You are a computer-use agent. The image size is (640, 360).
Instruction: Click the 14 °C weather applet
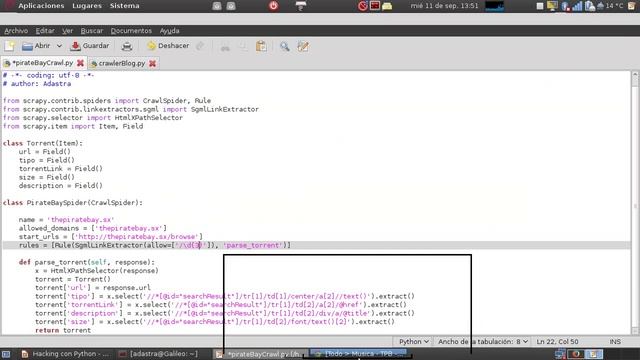[610, 6]
